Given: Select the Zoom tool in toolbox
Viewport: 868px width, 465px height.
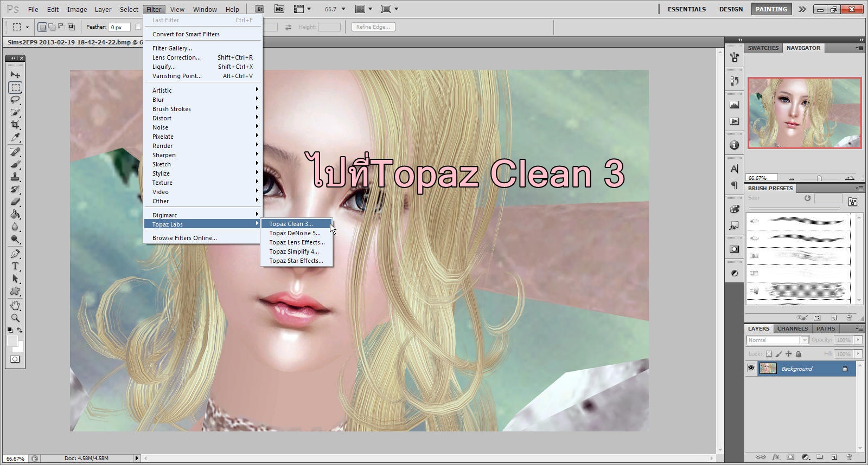Looking at the screenshot, I should [15, 318].
